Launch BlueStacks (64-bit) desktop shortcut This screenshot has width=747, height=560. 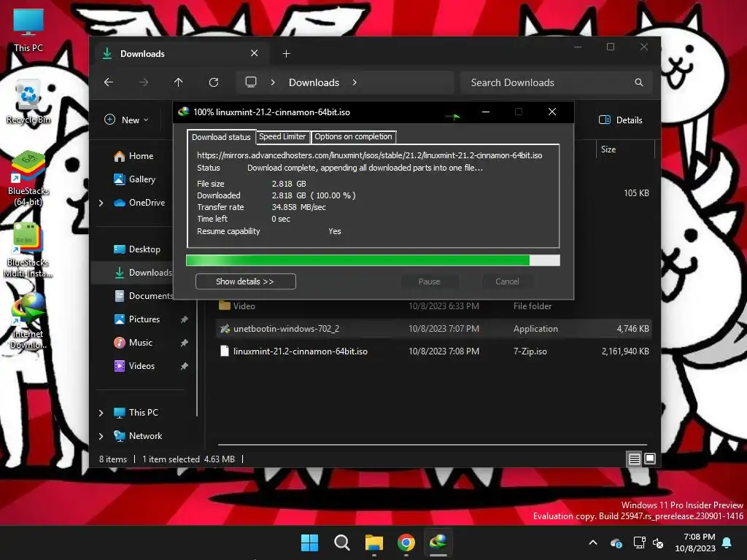pyautogui.click(x=28, y=179)
